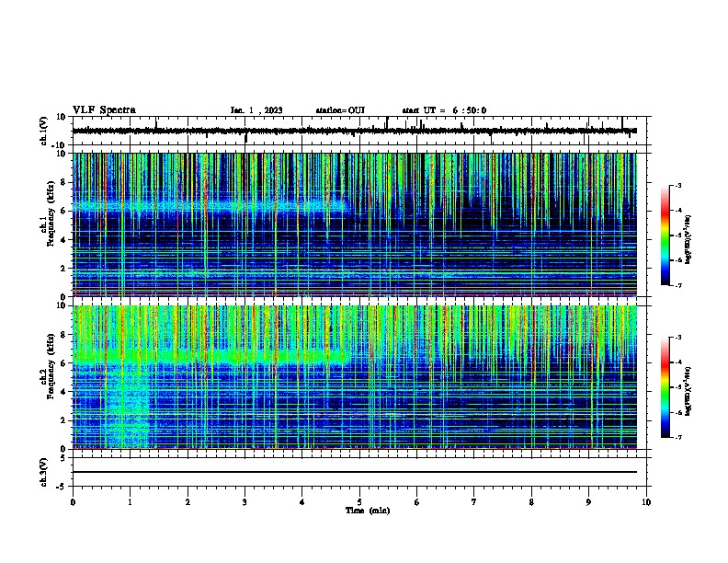Click the "4" kHz tick on ch.2 frequency axis
The height and width of the screenshot is (563, 728).
point(64,392)
